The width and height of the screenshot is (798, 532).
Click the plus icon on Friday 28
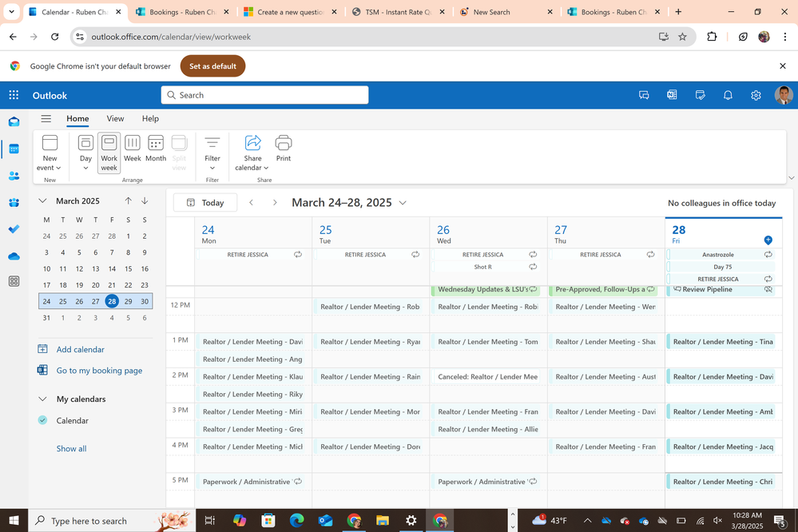[x=768, y=240]
